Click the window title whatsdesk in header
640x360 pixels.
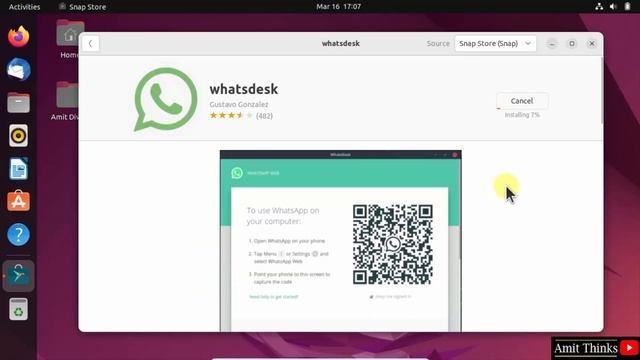(x=340, y=43)
